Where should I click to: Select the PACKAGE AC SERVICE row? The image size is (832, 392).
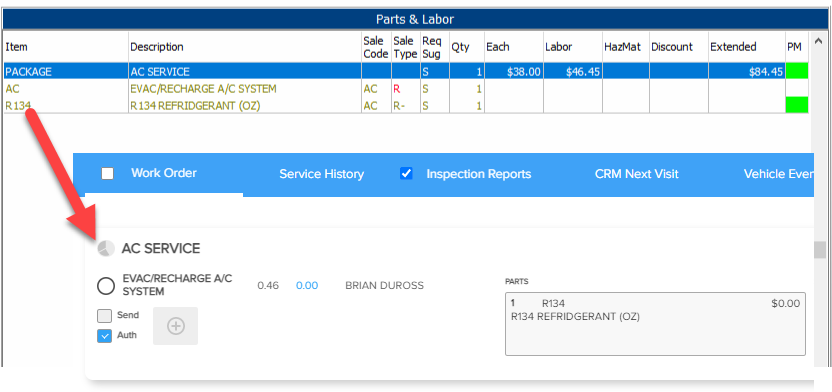[406, 71]
